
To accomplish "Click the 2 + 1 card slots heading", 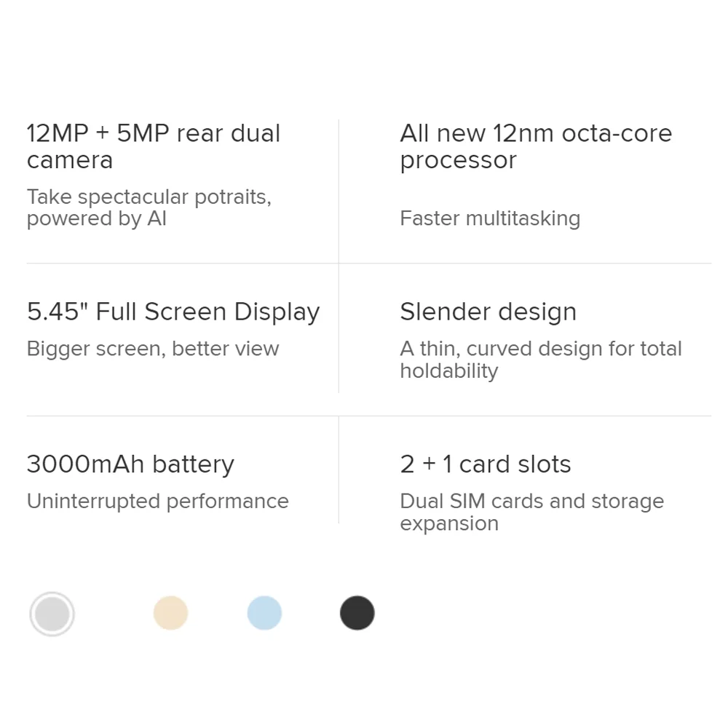I will (x=485, y=464).
